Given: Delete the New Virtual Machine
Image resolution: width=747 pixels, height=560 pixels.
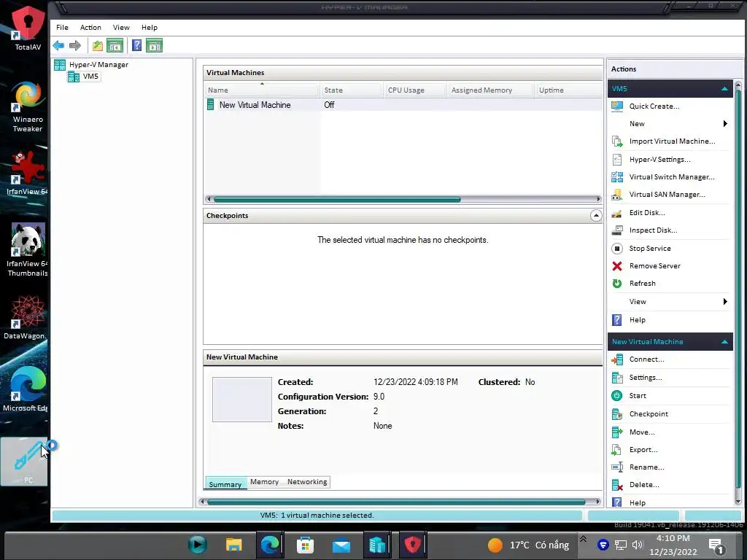Looking at the screenshot, I should 644,485.
